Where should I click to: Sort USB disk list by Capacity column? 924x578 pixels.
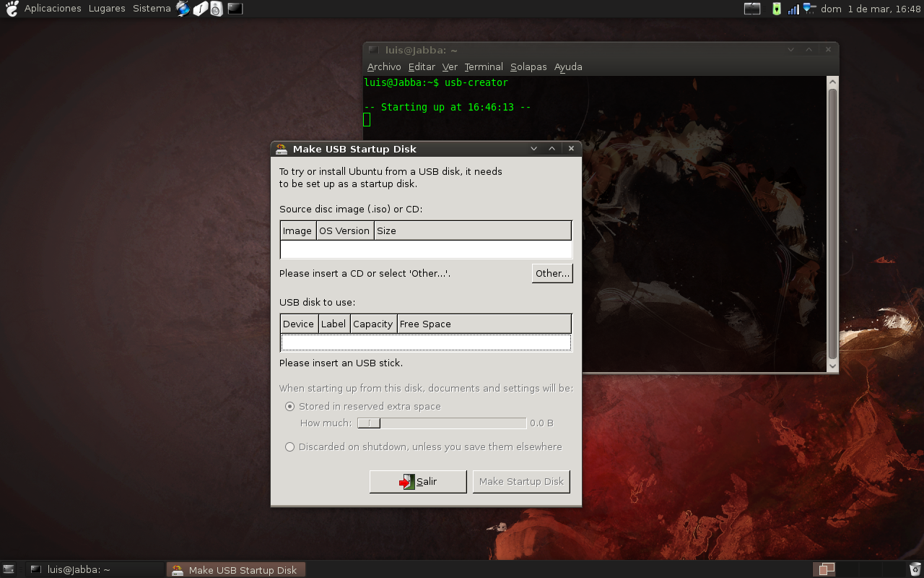coord(374,324)
